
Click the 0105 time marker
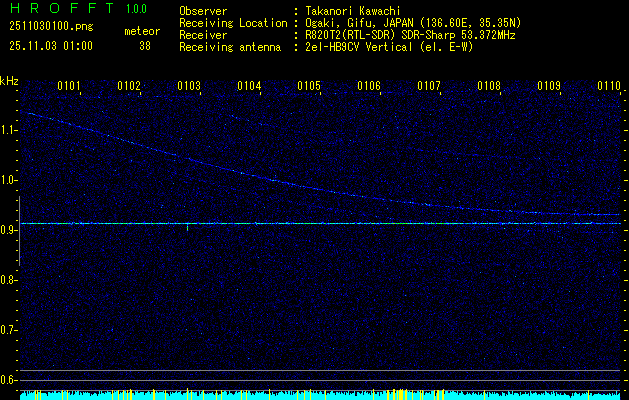pos(309,86)
